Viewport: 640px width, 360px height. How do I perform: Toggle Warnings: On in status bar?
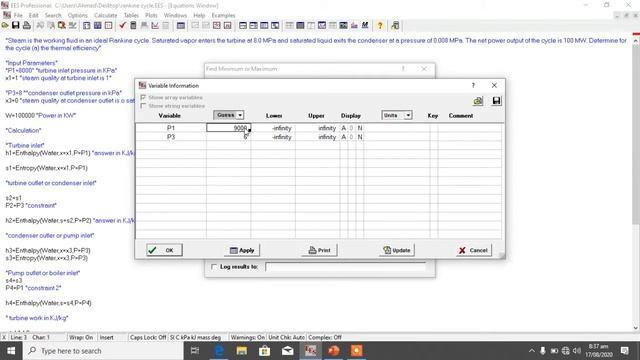point(247,338)
